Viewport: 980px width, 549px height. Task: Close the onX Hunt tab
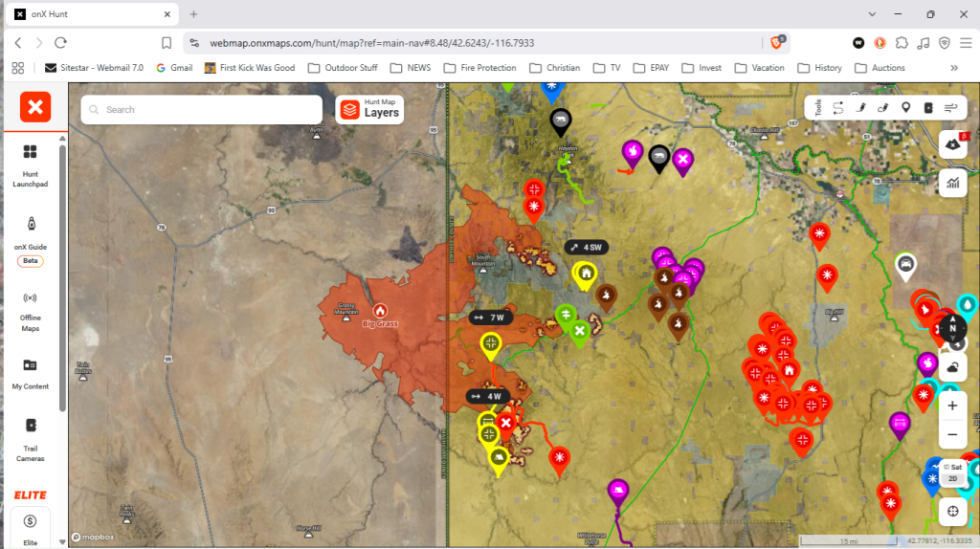(x=167, y=13)
